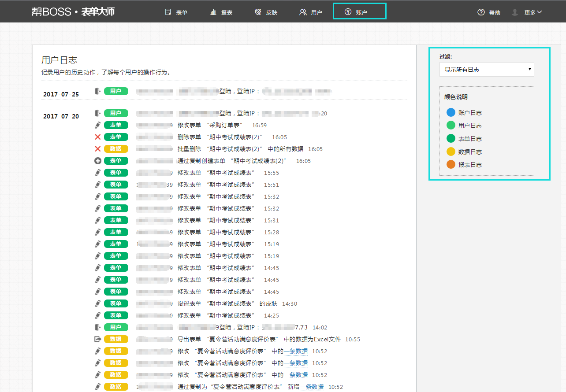Click the date 2017-07-25
The image size is (566, 392).
pyautogui.click(x=61, y=94)
